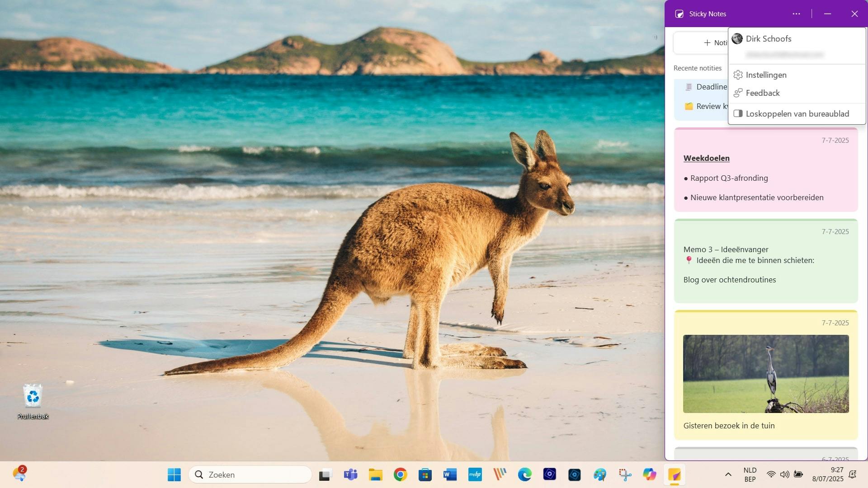Open the clock and date flyout
Image resolution: width=868 pixels, height=488 pixels.
(x=827, y=474)
